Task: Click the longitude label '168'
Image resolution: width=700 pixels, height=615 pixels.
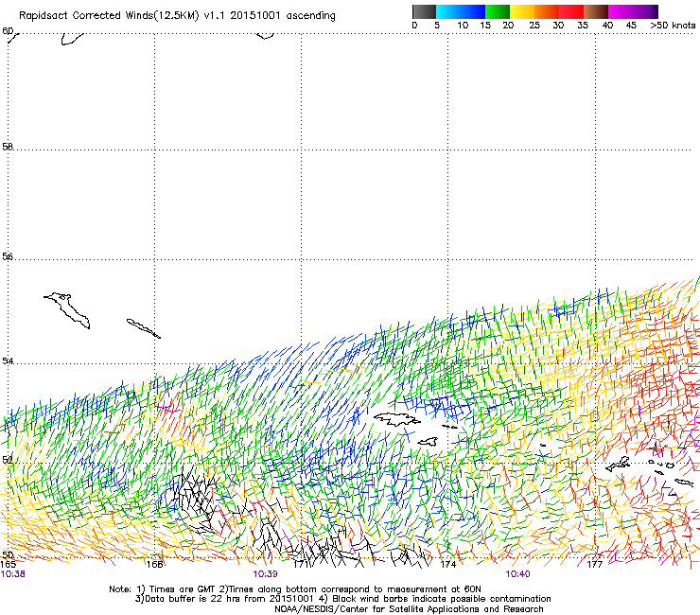Action: 154,564
